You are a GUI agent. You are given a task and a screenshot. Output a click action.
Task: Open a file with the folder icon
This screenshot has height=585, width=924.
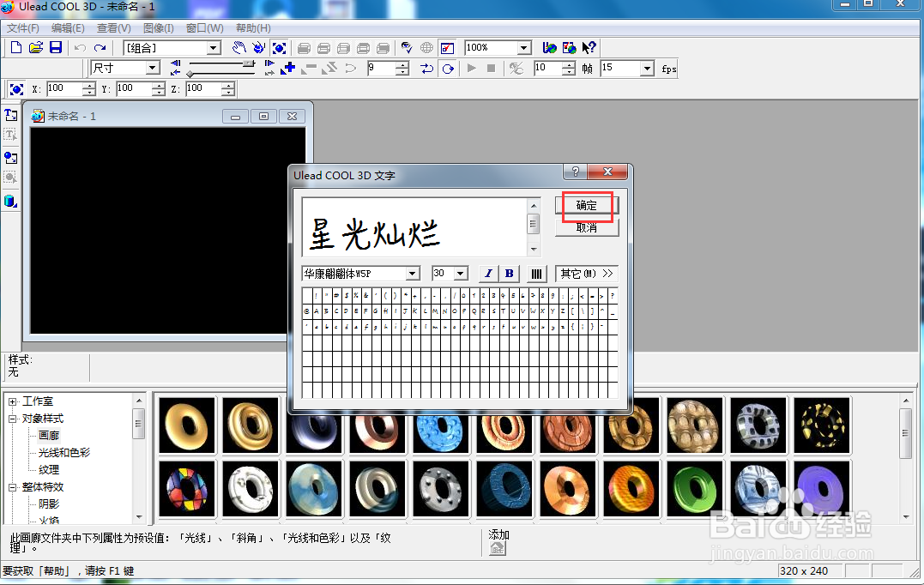[36, 48]
